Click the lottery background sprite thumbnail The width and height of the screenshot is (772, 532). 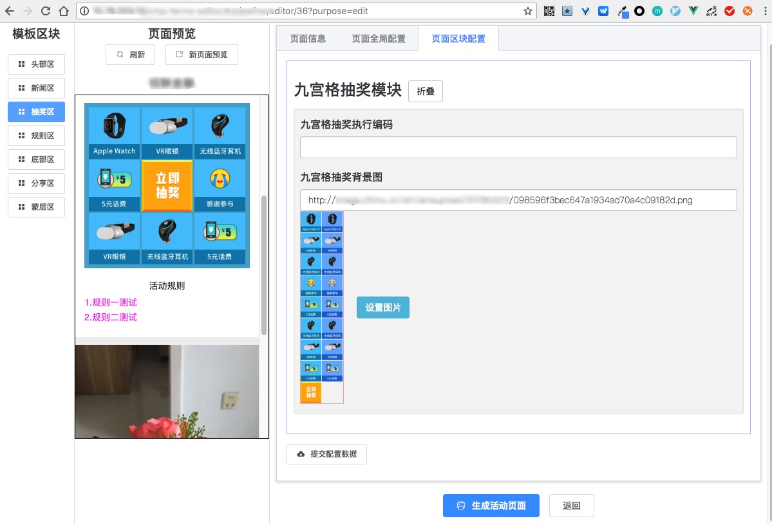coord(322,307)
